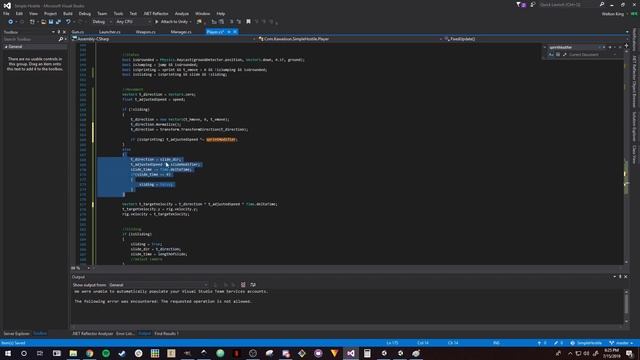Click Attach to Unity button
The width and height of the screenshot is (640, 360).
pyautogui.click(x=172, y=22)
